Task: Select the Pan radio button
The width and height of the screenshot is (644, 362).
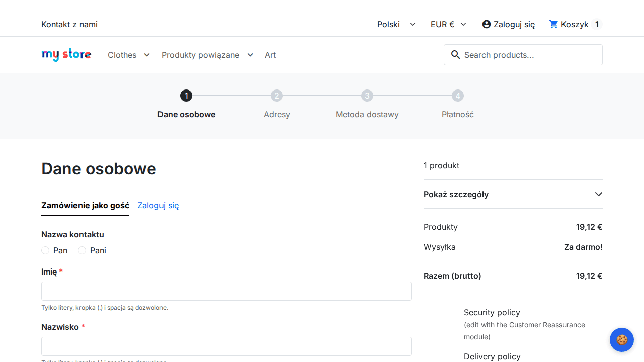Action: click(x=45, y=250)
